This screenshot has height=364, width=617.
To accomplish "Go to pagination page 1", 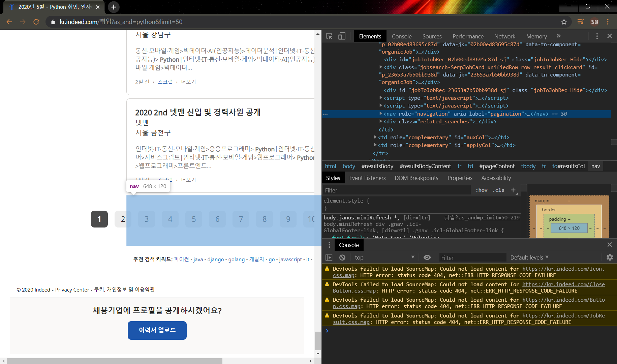I will tap(99, 219).
